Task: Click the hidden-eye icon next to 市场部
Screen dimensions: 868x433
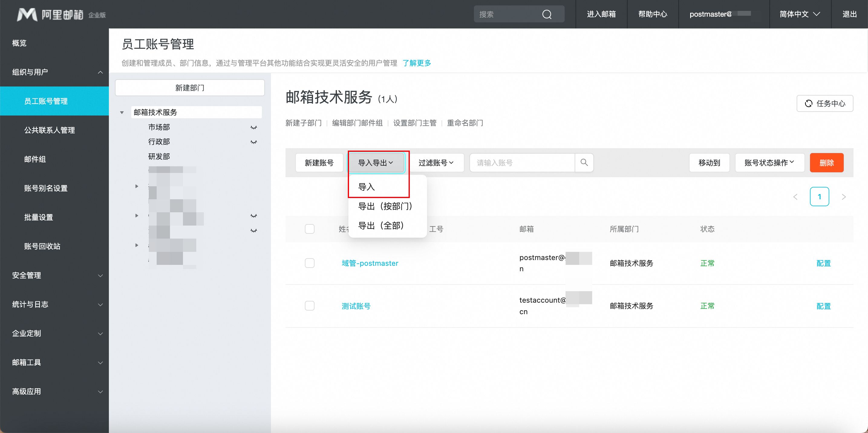Action: (x=253, y=127)
